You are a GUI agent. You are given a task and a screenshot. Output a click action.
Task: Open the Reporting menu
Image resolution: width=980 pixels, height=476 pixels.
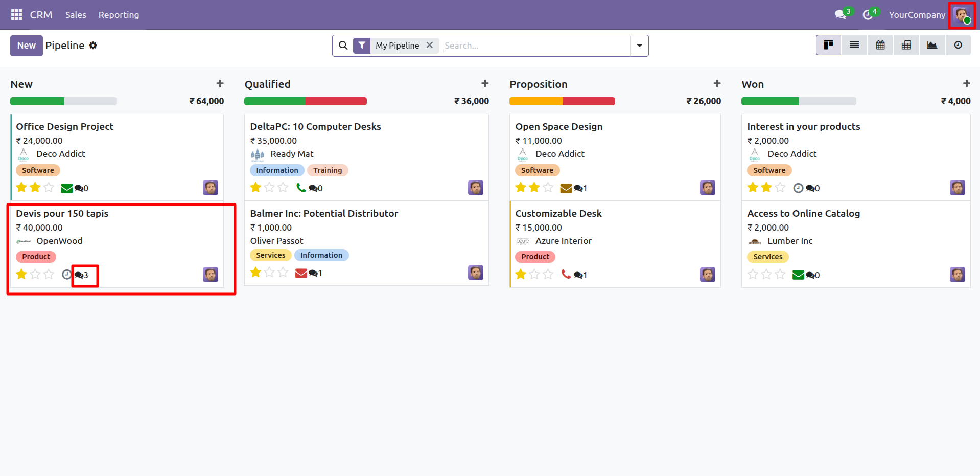(x=119, y=15)
